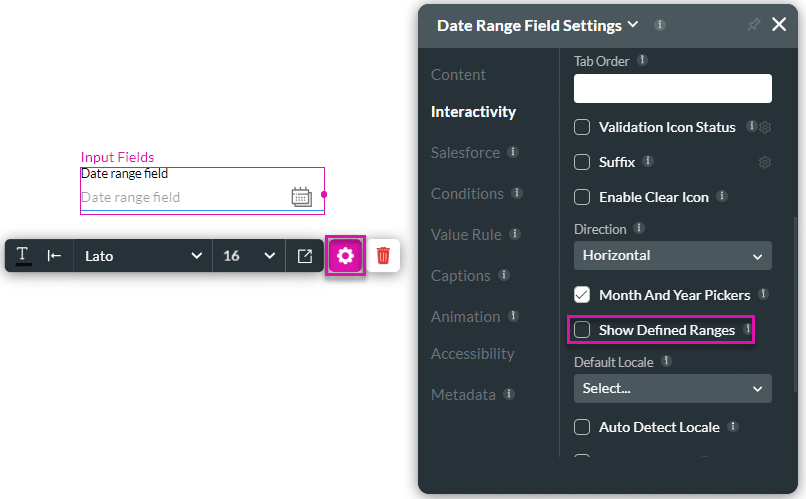Enable the Enable Clear Icon checkbox
Screen dimensions: 806x499
tap(582, 197)
